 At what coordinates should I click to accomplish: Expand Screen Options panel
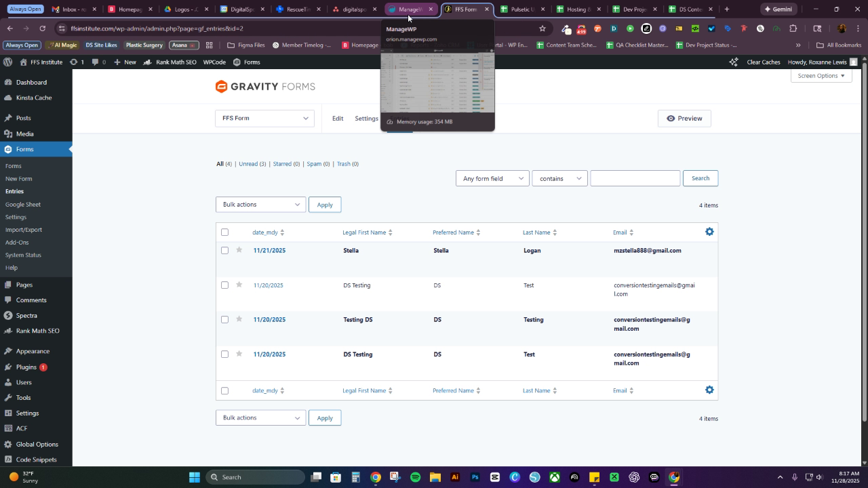(x=821, y=75)
